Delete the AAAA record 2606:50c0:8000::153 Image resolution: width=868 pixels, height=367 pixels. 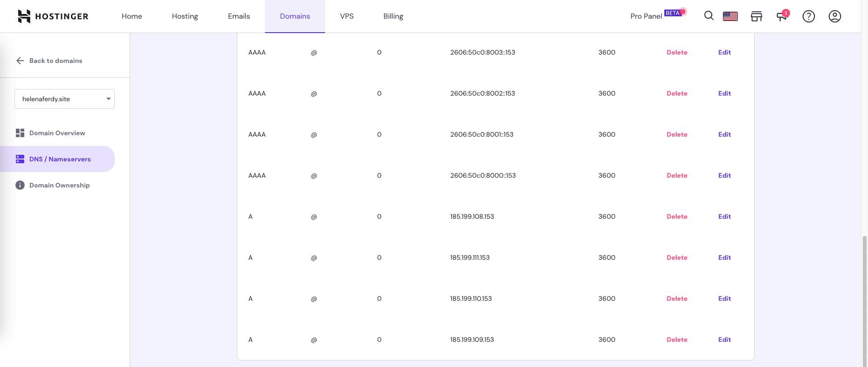click(x=677, y=175)
